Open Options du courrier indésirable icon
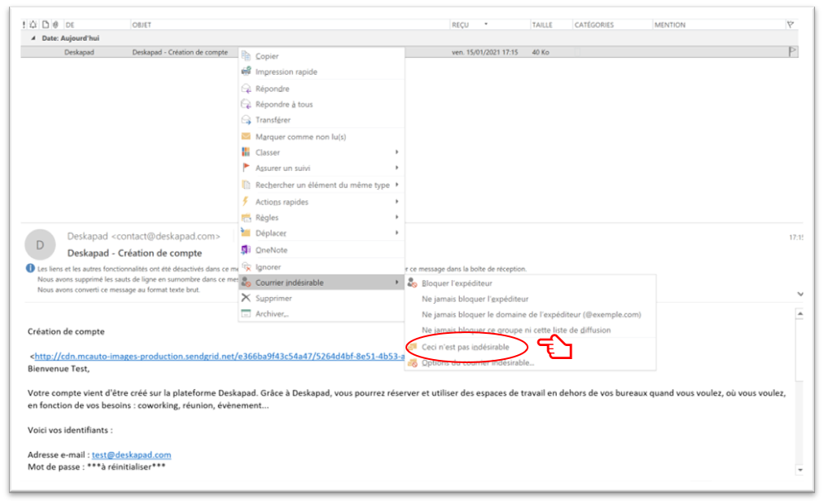Image resolution: width=824 pixels, height=504 pixels. pyautogui.click(x=413, y=362)
